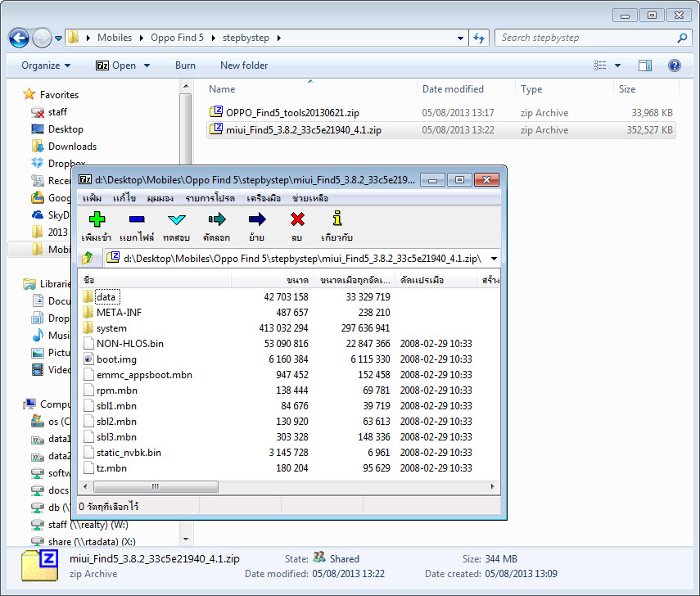Click New folder in the Explorer toolbar
Screen dimensions: 700x596
click(244, 65)
